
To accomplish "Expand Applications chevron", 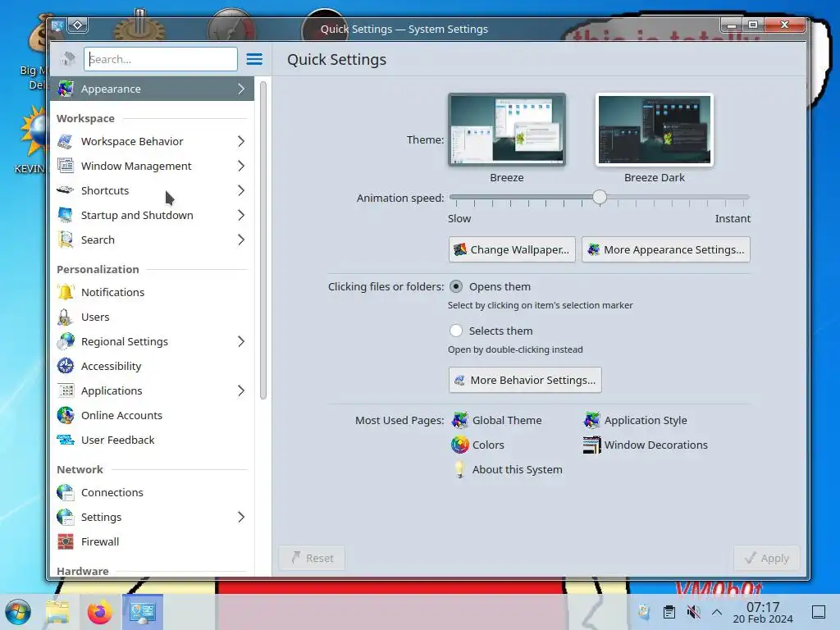I will 241,391.
